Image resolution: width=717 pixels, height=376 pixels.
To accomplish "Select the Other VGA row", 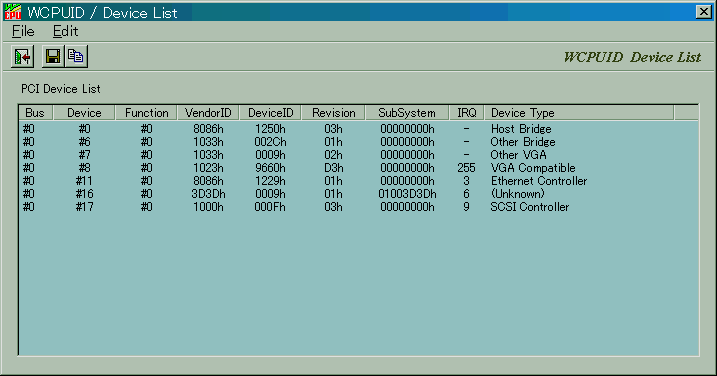I will (x=358, y=155).
